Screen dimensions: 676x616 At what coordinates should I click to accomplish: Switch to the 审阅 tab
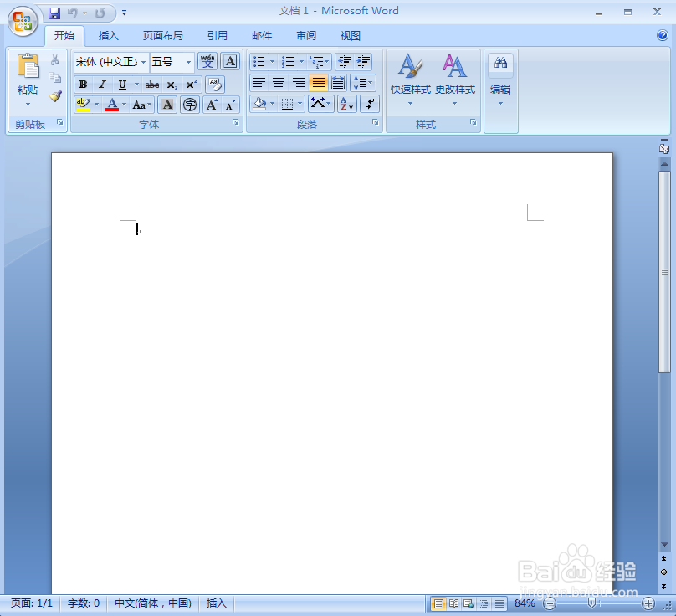coord(306,36)
